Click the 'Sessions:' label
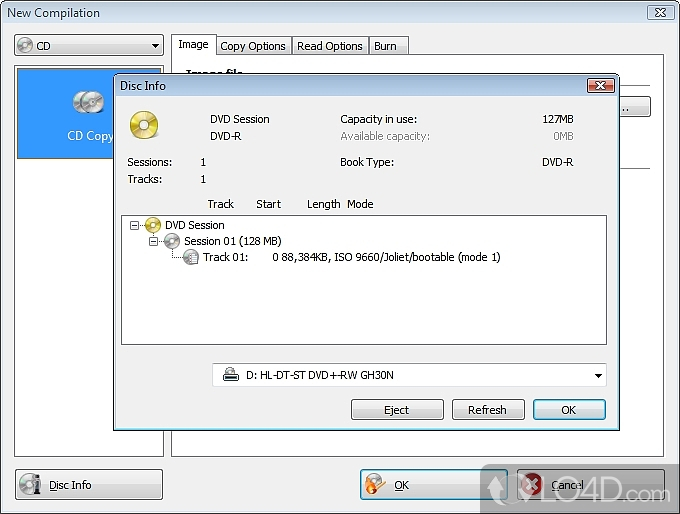 149,162
